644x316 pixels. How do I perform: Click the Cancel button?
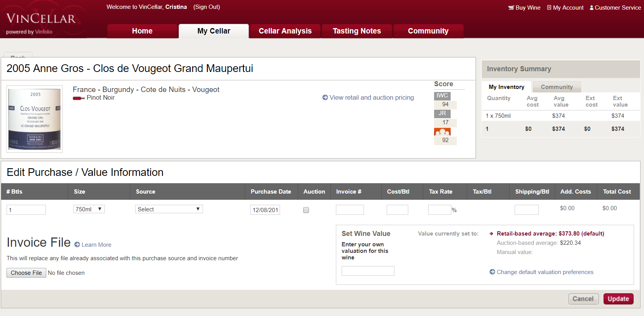(583, 299)
